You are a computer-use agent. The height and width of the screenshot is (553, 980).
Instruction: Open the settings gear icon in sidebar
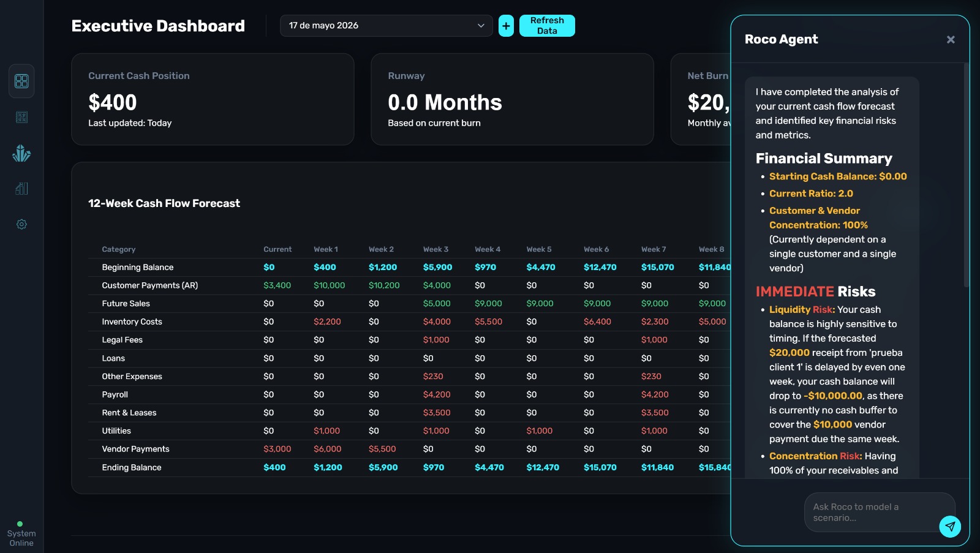coord(21,224)
